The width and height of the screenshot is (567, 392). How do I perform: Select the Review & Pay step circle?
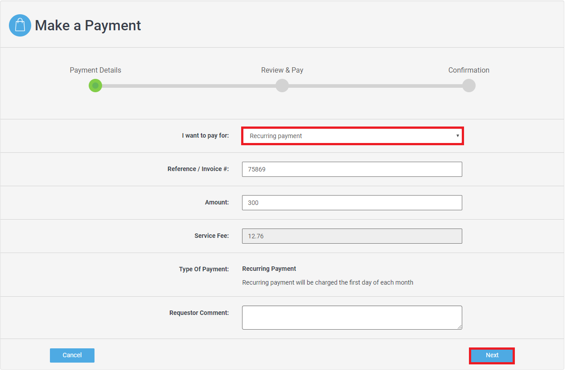[282, 86]
